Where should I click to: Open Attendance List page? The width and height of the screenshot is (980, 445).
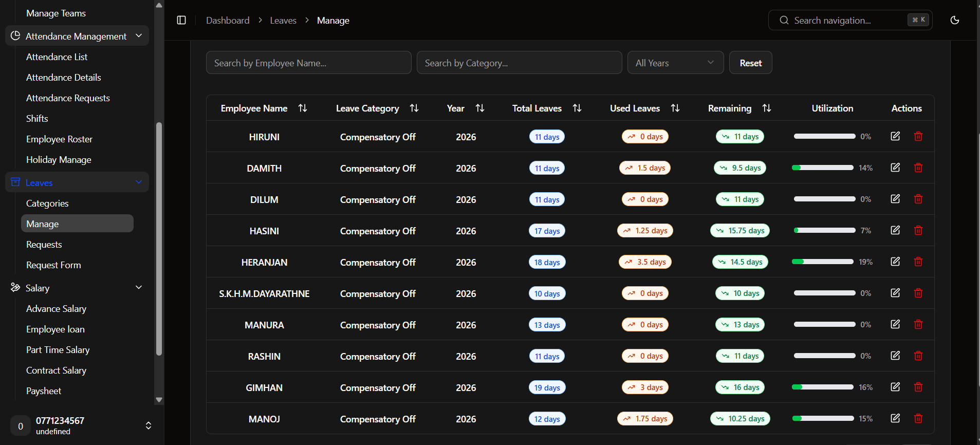pos(57,57)
